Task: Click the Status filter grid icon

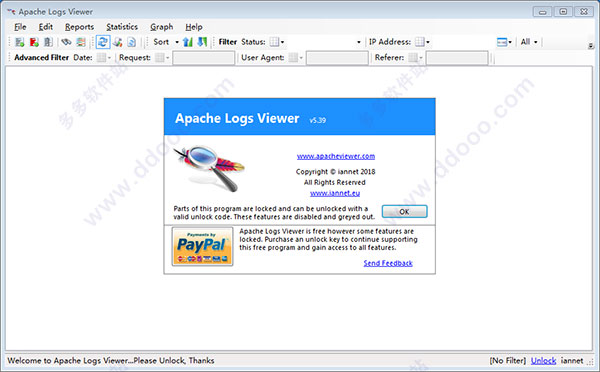Action: [274, 42]
